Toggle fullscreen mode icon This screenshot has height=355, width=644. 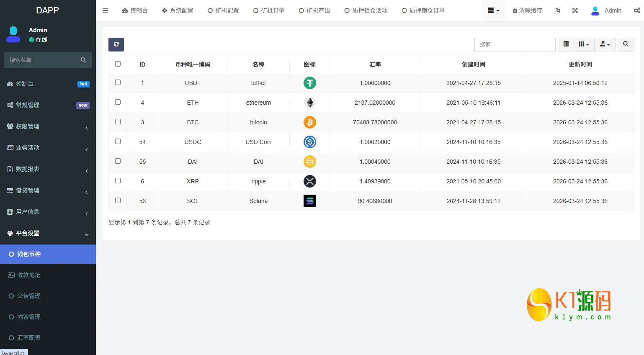click(x=575, y=10)
